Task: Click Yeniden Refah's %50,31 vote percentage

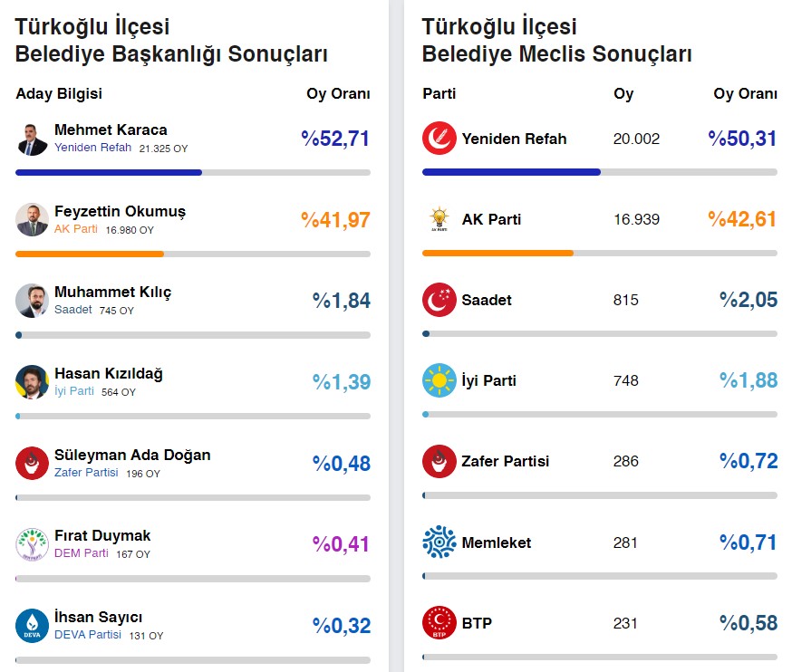Action: 743,139
